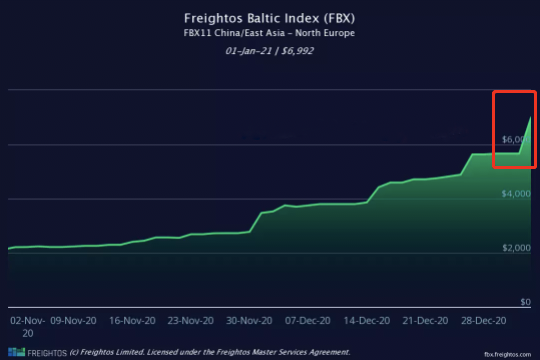
Task: Click the 28-Dec-20 date label
Action: 484,321
